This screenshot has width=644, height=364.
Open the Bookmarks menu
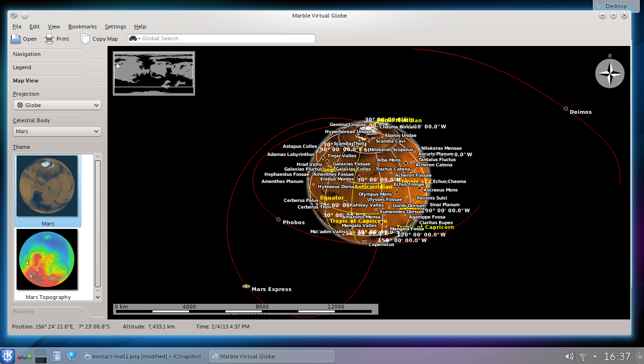pyautogui.click(x=82, y=27)
